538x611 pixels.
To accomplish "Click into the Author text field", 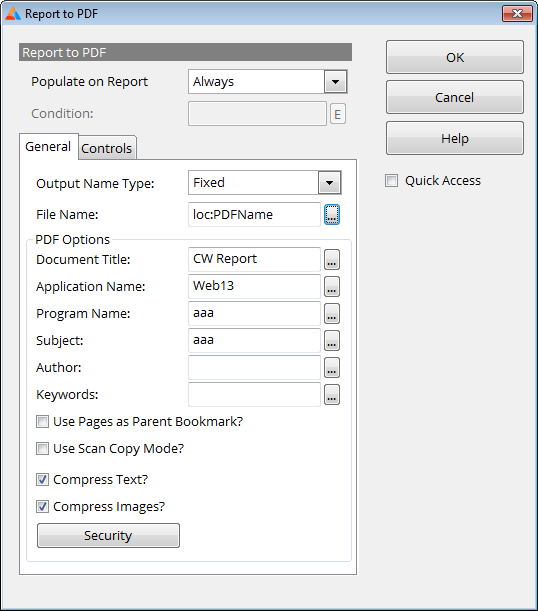I will [x=254, y=367].
